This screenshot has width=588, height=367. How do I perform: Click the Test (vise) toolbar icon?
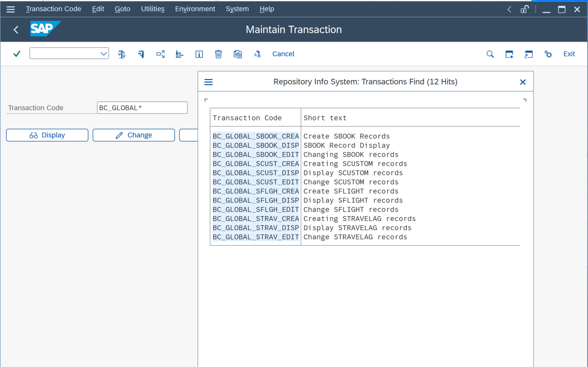click(141, 54)
